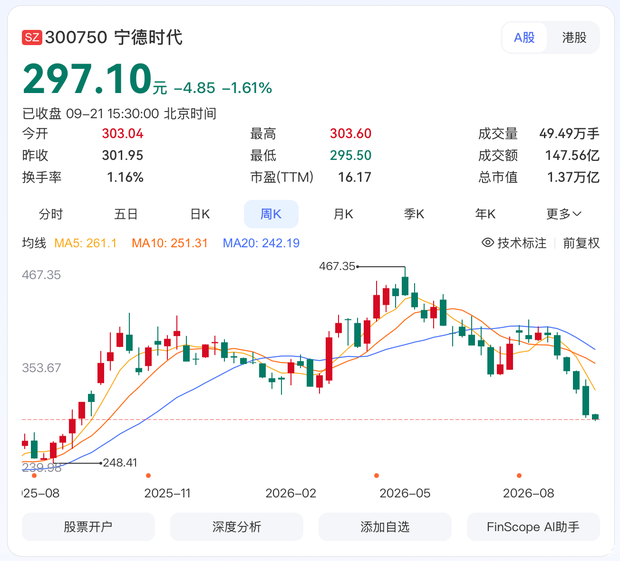This screenshot has height=561, width=620.
Task: Click the change percentage -1.61%
Action: pos(247,88)
